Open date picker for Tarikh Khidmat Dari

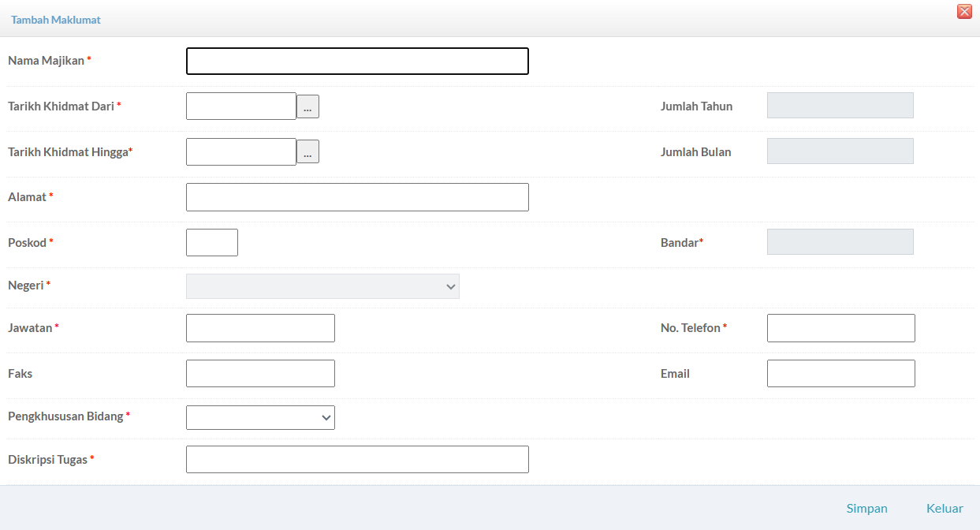click(x=307, y=106)
